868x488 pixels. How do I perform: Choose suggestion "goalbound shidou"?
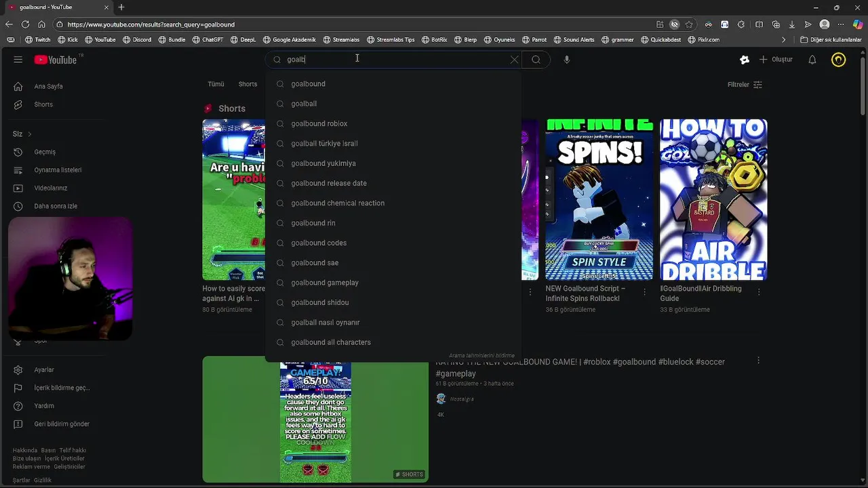tap(393, 302)
